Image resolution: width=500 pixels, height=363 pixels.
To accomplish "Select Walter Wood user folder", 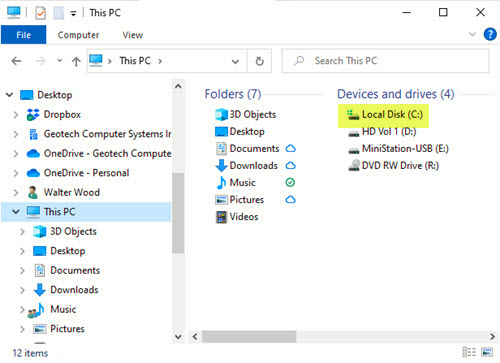I will 72,192.
